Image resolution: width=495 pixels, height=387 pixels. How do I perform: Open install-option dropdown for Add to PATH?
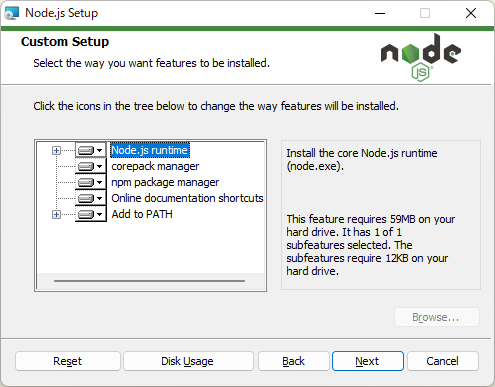[x=91, y=214]
